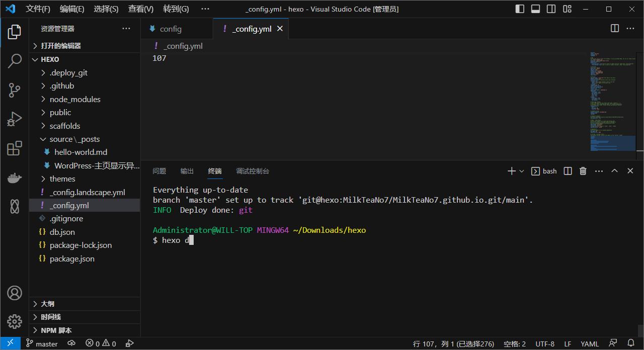
Task: Close the terminal panel
Action: (x=630, y=171)
